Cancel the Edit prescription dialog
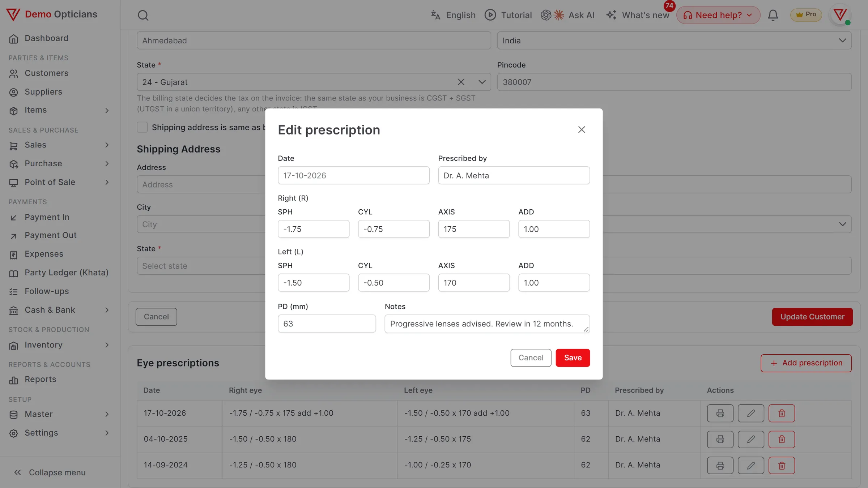The height and width of the screenshot is (488, 868). (x=531, y=358)
